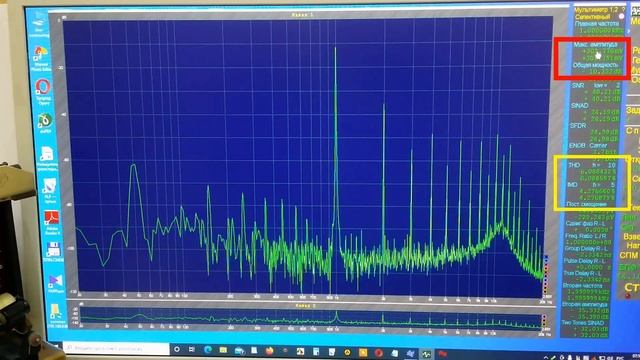
Task: Open the red flag icon in the taskbar
Action: coord(442,354)
